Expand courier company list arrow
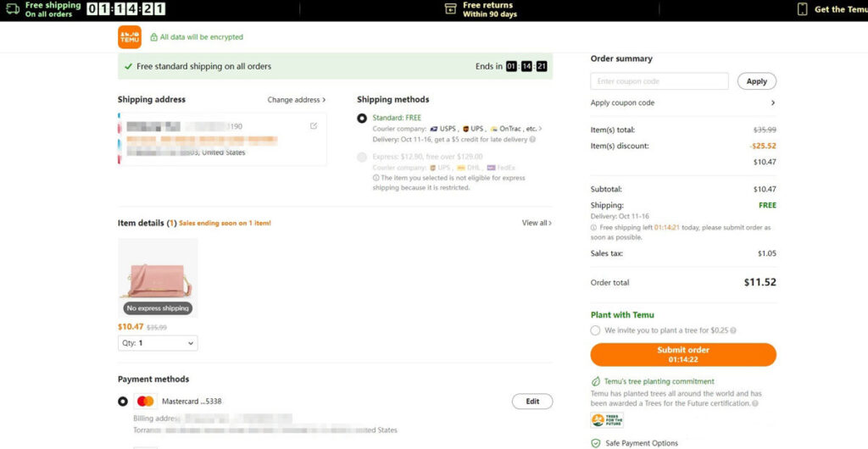 pyautogui.click(x=541, y=129)
